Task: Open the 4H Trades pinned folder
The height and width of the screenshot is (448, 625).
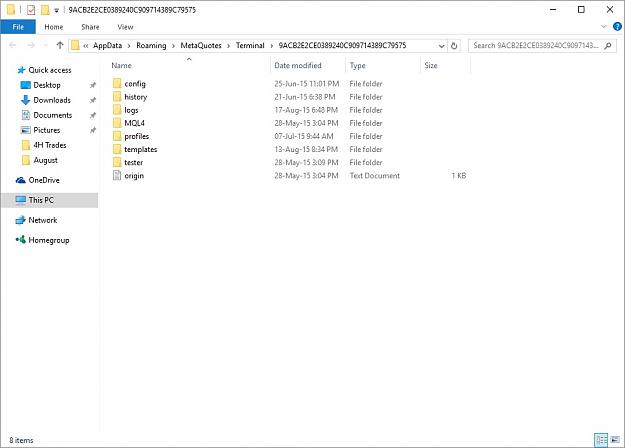Action: (50, 145)
